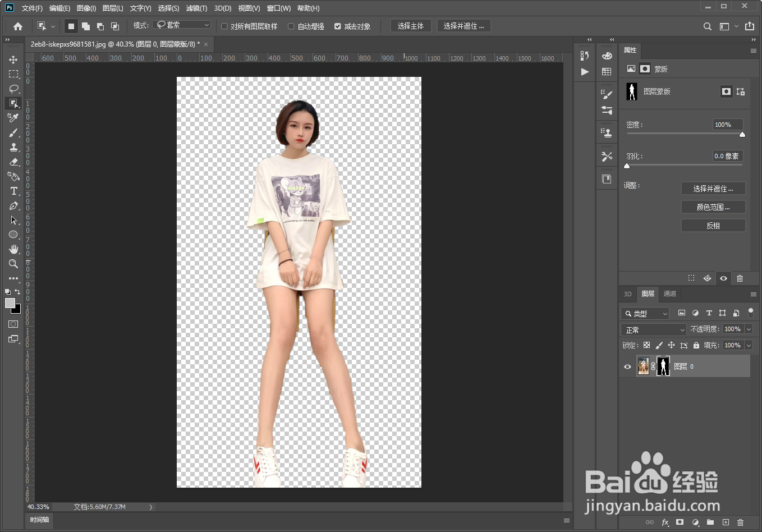Add layer style via fx icon
This screenshot has height=532, width=762.
pos(665,522)
